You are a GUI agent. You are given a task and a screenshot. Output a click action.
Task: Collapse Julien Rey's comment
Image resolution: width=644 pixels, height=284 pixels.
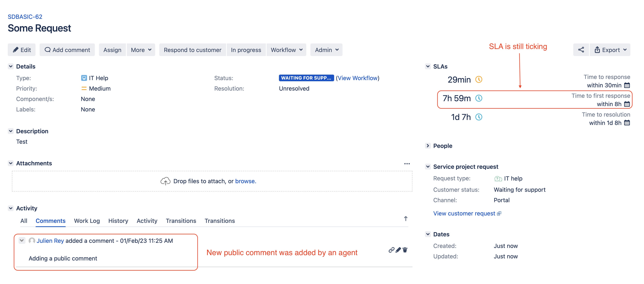[x=22, y=241]
